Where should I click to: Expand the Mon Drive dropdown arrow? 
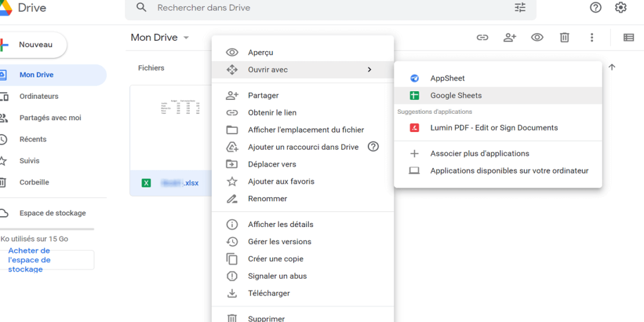tap(186, 38)
